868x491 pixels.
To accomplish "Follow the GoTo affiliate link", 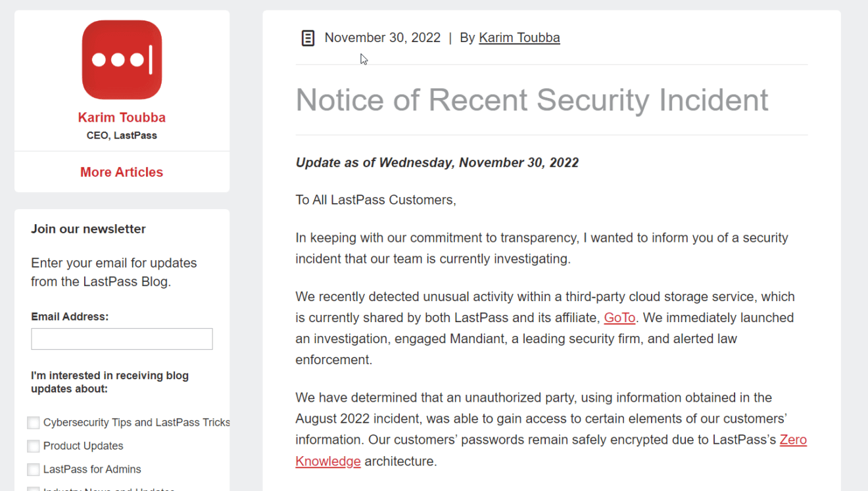I will click(x=619, y=317).
